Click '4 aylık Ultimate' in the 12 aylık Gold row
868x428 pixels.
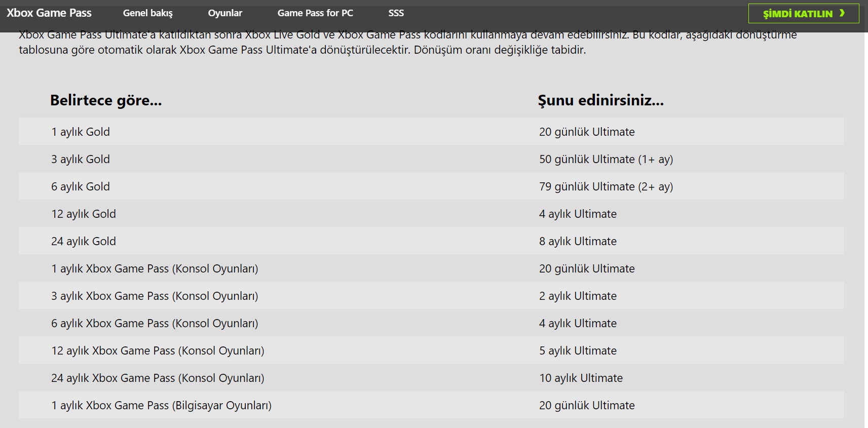pyautogui.click(x=578, y=214)
